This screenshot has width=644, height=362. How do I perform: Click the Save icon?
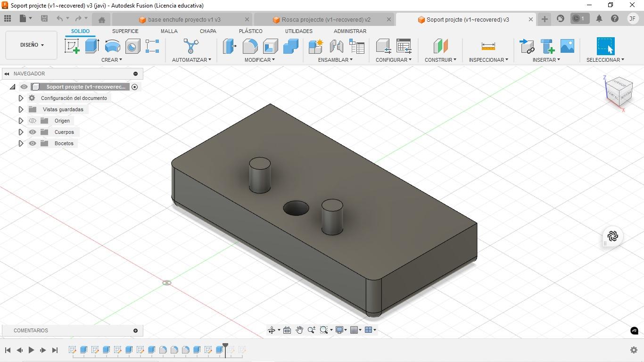(44, 18)
